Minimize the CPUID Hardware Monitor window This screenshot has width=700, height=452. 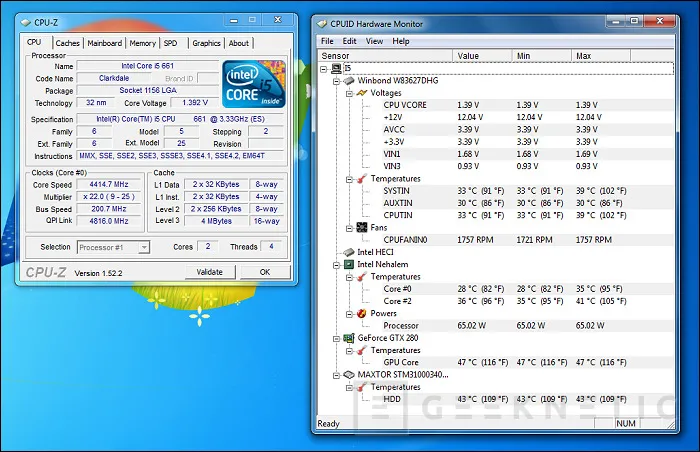616,21
